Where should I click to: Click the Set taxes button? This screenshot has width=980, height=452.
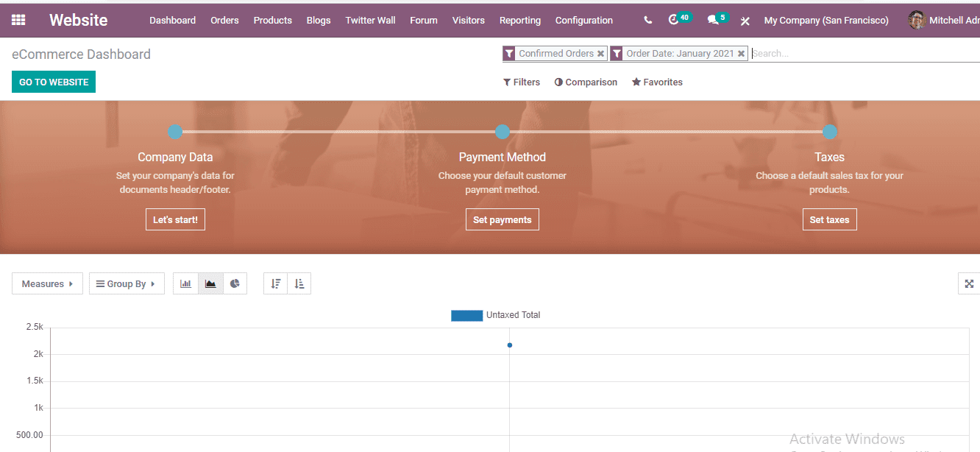pyautogui.click(x=829, y=219)
